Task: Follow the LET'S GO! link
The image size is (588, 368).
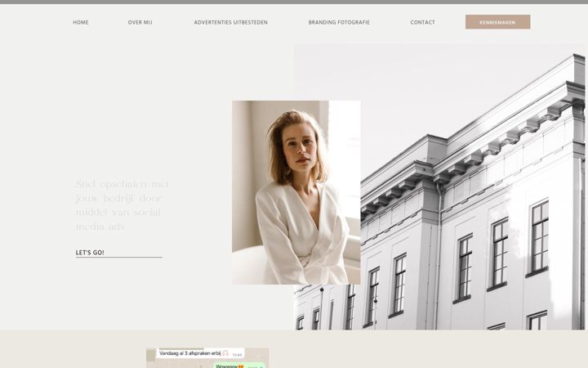Action: click(x=90, y=253)
